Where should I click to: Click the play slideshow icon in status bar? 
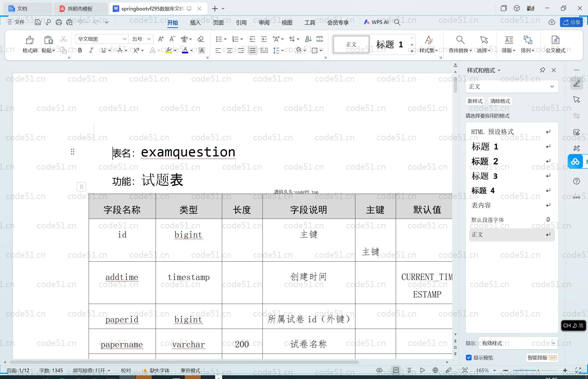422,370
